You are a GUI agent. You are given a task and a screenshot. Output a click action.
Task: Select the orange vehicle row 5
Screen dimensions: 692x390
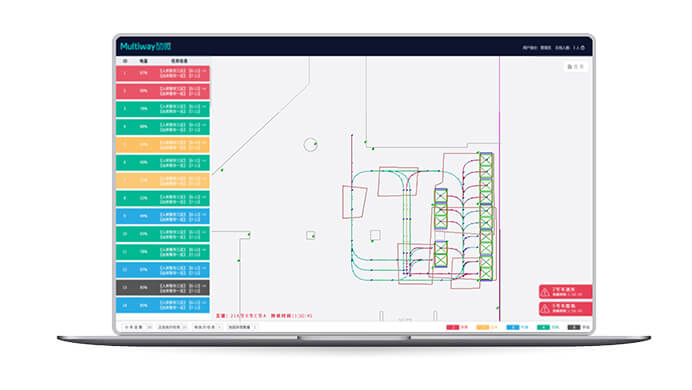pyautogui.click(x=163, y=145)
